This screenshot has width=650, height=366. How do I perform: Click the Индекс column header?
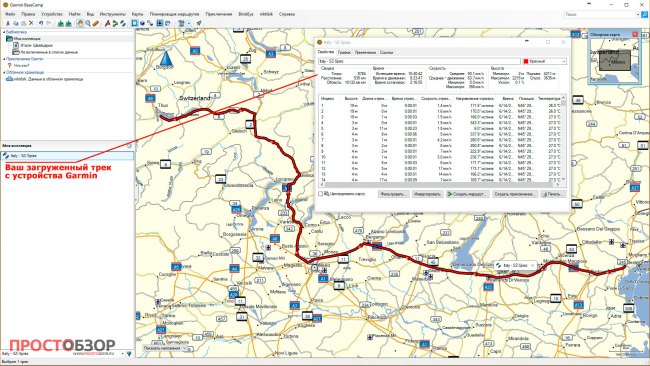pos(327,99)
